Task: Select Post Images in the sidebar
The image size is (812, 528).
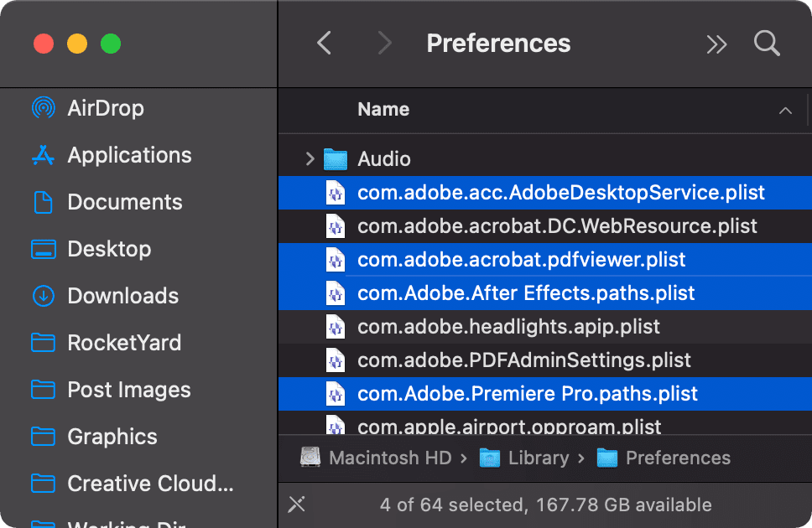Action: [x=128, y=390]
